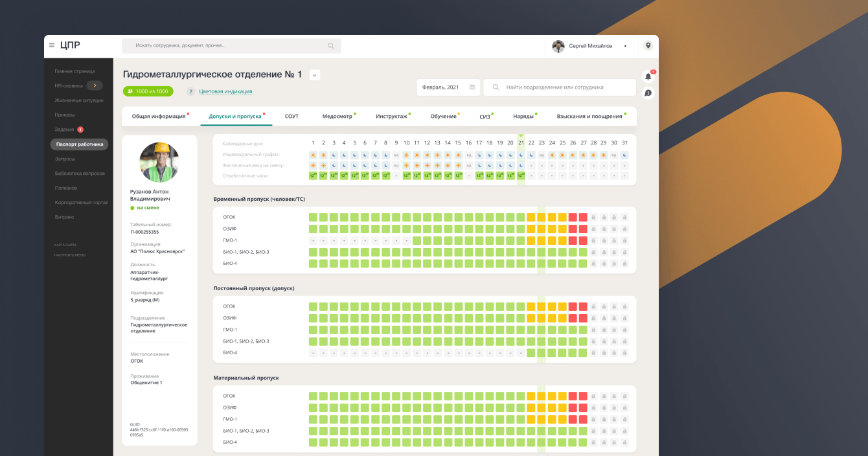
Task: Click the green 1000 из 1000 button
Action: coord(148,91)
